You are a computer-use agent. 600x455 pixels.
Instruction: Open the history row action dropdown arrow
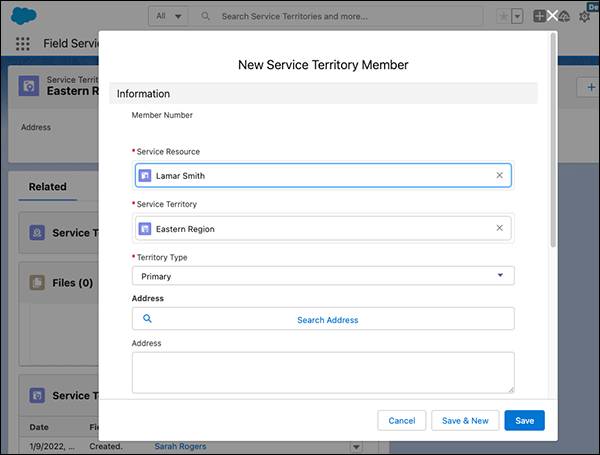[x=356, y=447]
